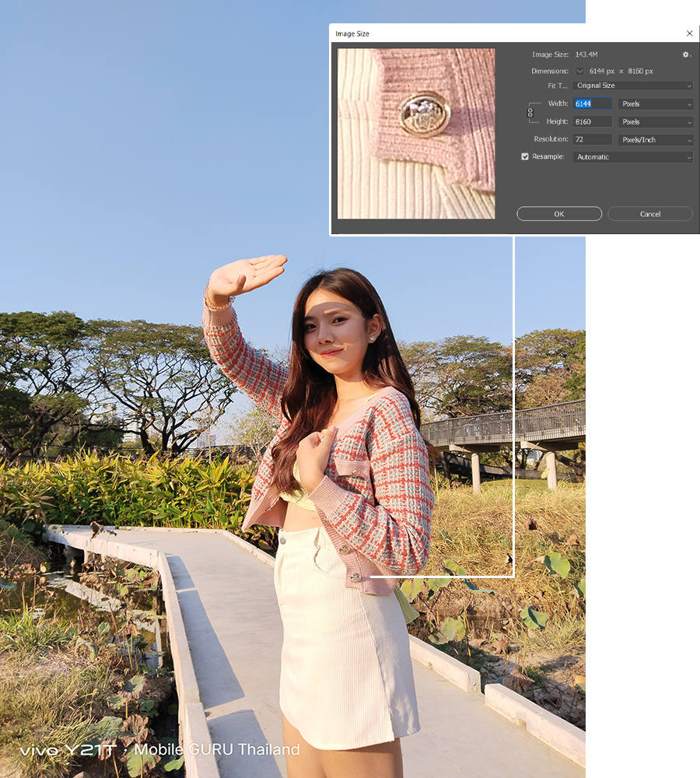Open the Resample method Automatic dropdown
The height and width of the screenshot is (778, 700).
point(632,157)
